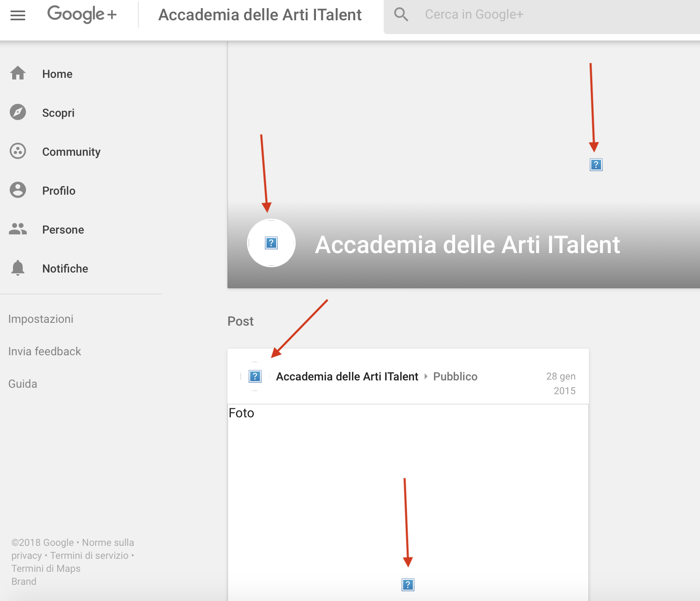
Task: Open Profilo in the sidebar
Action: click(x=59, y=191)
